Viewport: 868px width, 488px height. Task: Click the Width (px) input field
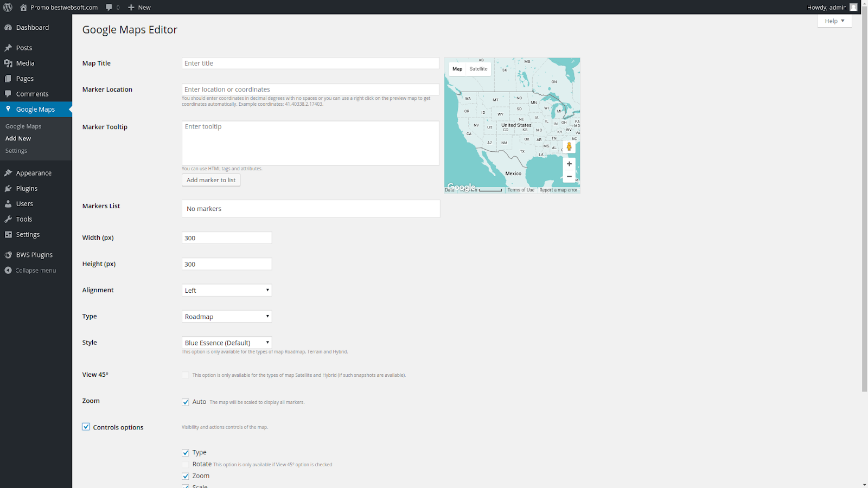click(x=227, y=238)
